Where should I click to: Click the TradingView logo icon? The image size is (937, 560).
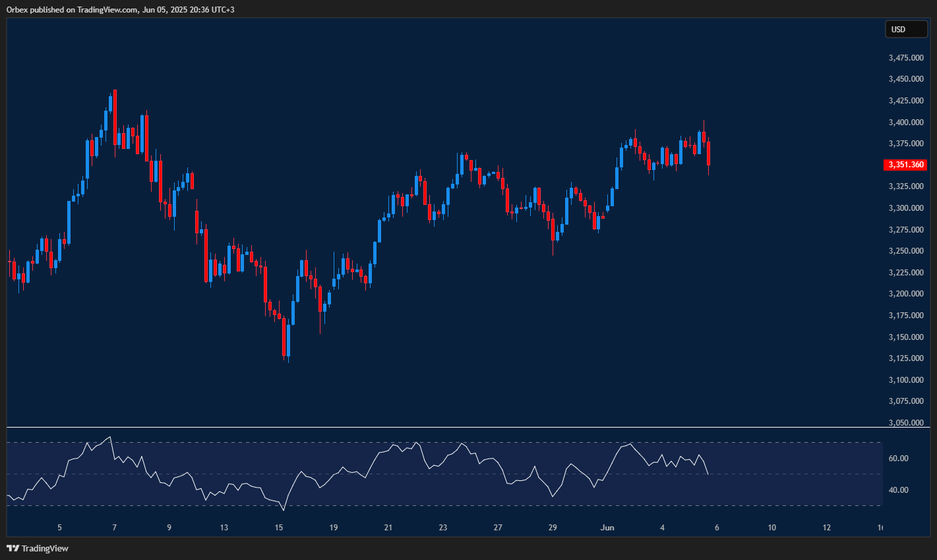click(13, 547)
